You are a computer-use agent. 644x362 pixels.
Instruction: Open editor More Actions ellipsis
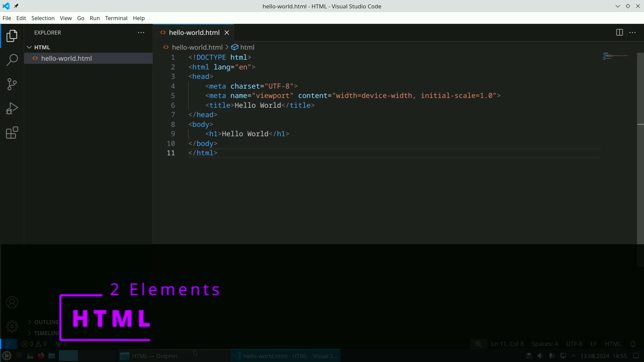tap(633, 33)
